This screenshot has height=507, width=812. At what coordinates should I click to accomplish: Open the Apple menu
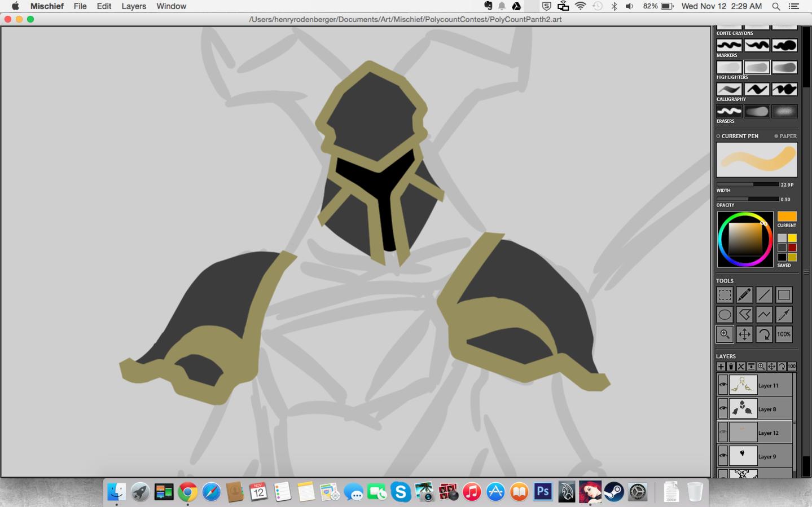point(15,6)
